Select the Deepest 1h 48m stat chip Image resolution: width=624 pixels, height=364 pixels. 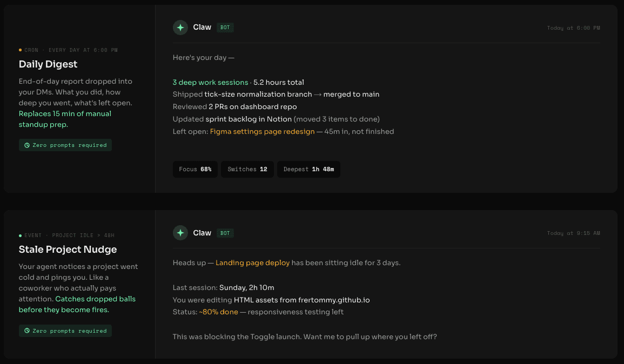pyautogui.click(x=308, y=169)
